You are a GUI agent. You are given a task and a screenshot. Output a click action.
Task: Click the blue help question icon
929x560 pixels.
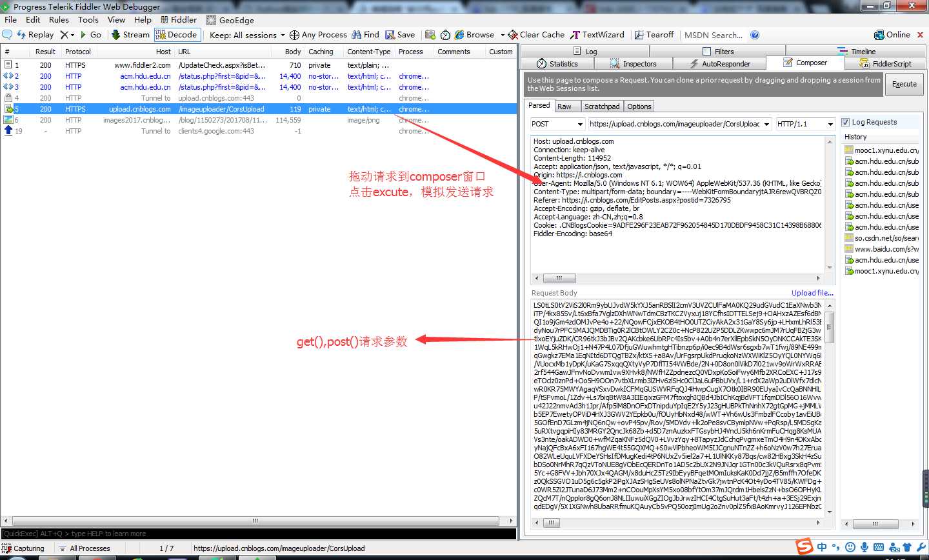tap(755, 35)
